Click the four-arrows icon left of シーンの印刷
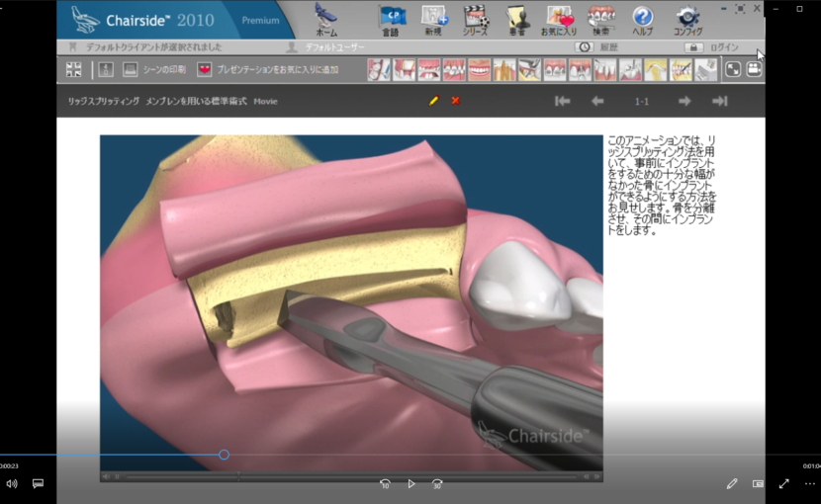 click(74, 69)
